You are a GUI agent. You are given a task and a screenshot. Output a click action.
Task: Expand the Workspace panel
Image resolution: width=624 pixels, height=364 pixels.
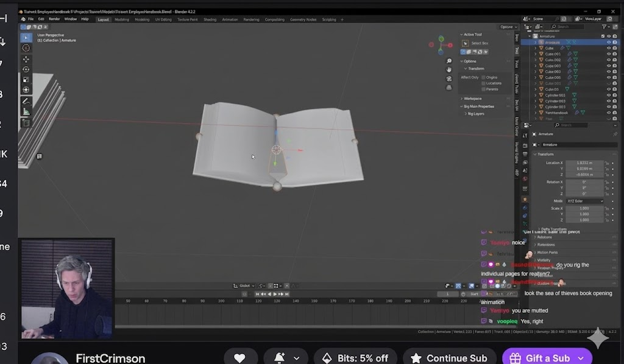[x=471, y=99]
